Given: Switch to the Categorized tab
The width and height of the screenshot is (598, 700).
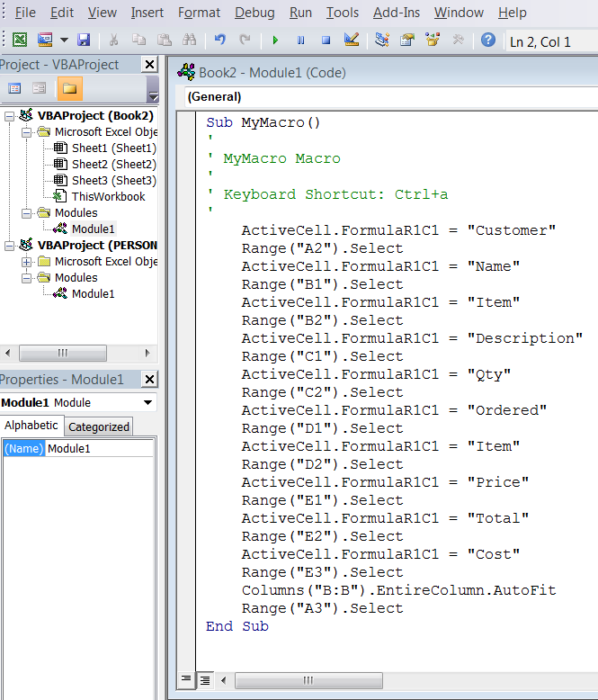Looking at the screenshot, I should 99,427.
